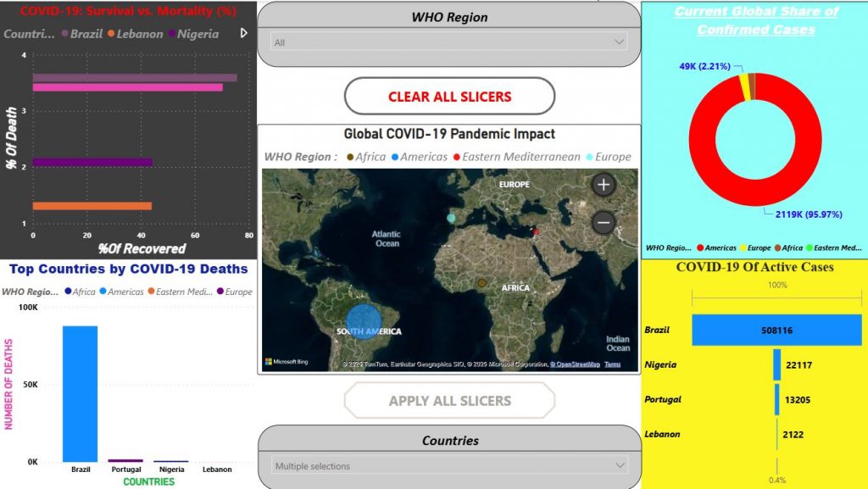
Task: Click the pink bar in the survival chart
Action: (128, 87)
